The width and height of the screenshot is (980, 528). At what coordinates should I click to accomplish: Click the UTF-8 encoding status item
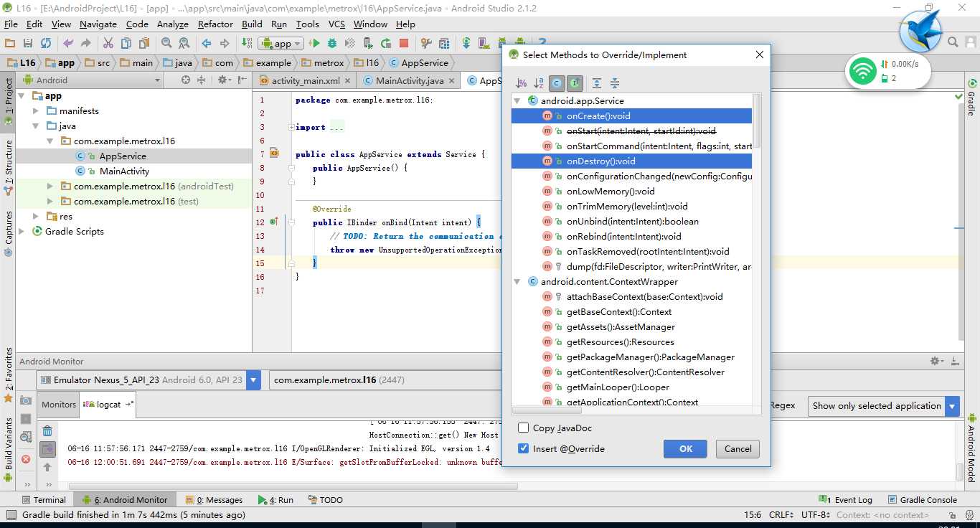[x=816, y=514]
